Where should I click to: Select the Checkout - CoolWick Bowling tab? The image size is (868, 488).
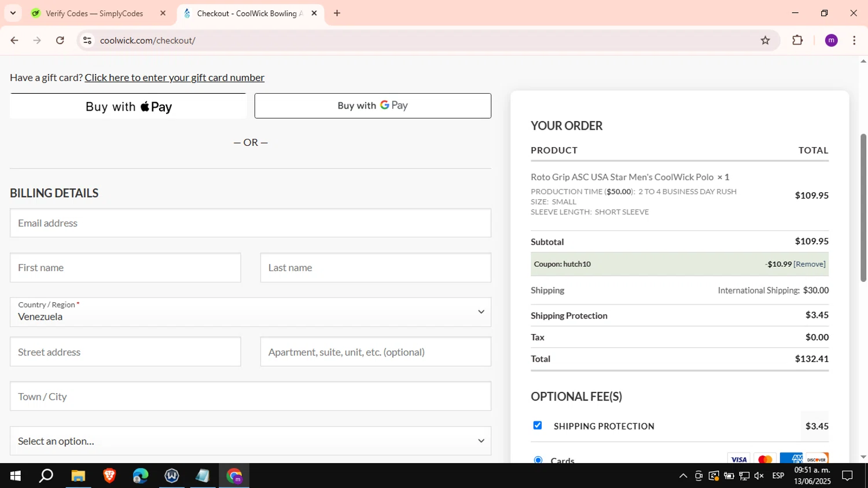(x=251, y=13)
